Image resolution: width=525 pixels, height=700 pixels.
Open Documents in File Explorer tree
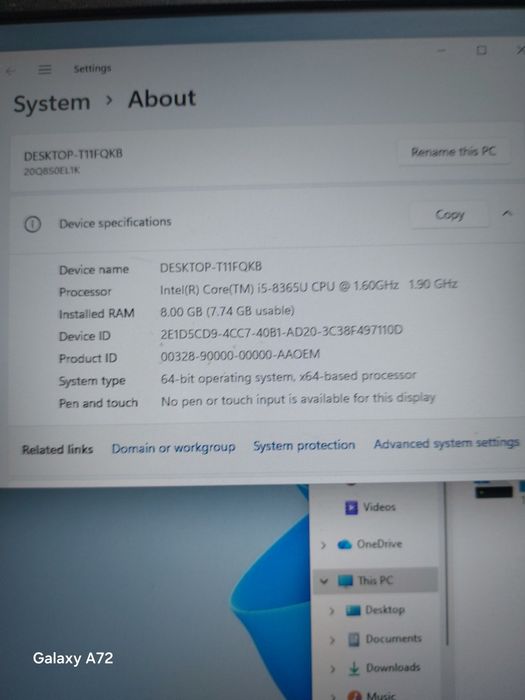coord(393,639)
